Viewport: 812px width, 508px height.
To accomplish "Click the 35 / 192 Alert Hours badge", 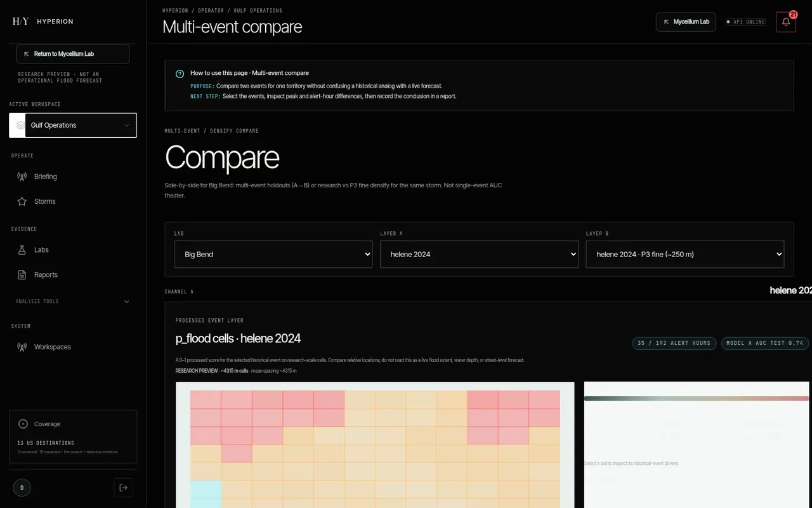I will (x=674, y=344).
